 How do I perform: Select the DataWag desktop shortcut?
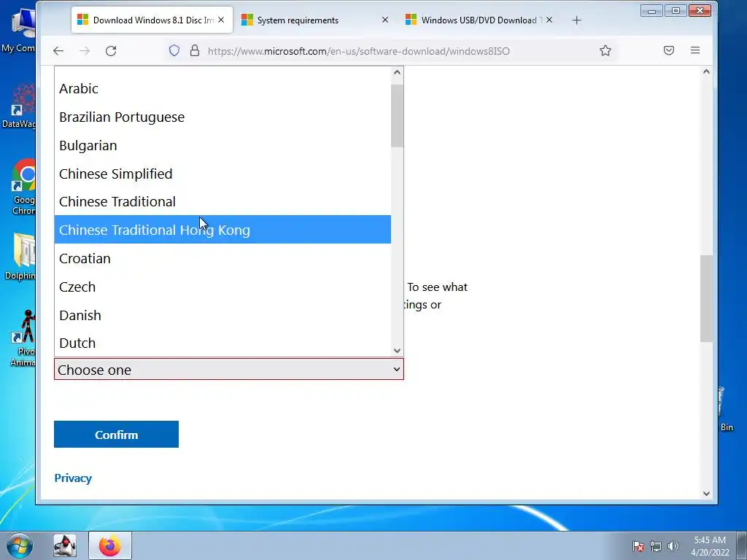(19, 106)
